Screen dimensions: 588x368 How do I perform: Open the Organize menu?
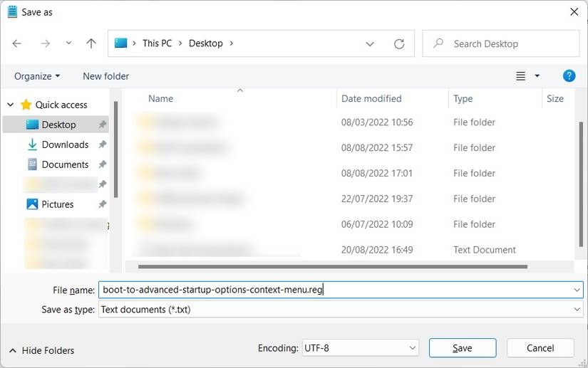[37, 76]
